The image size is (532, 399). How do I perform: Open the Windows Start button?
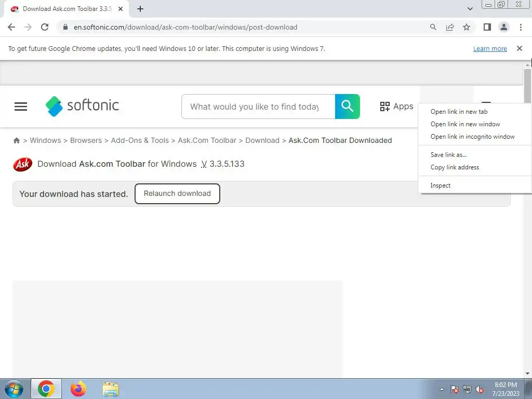pos(14,389)
